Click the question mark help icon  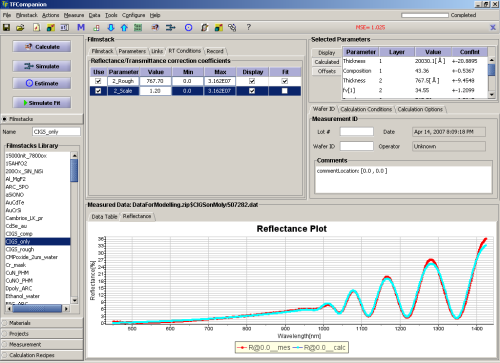tap(248, 27)
